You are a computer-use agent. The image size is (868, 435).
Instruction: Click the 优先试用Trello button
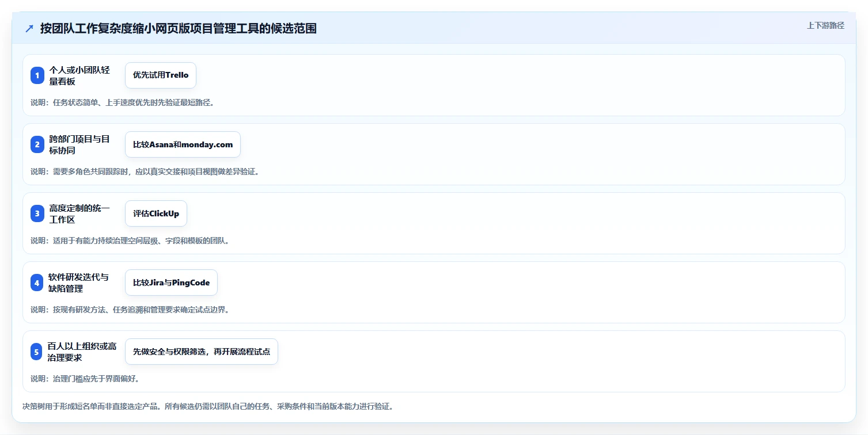(161, 75)
